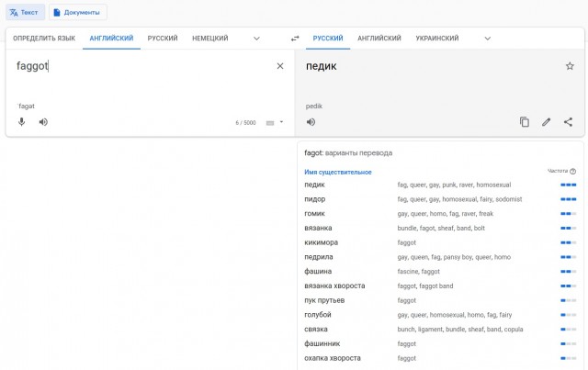Click фашинник translation variant

coord(322,343)
